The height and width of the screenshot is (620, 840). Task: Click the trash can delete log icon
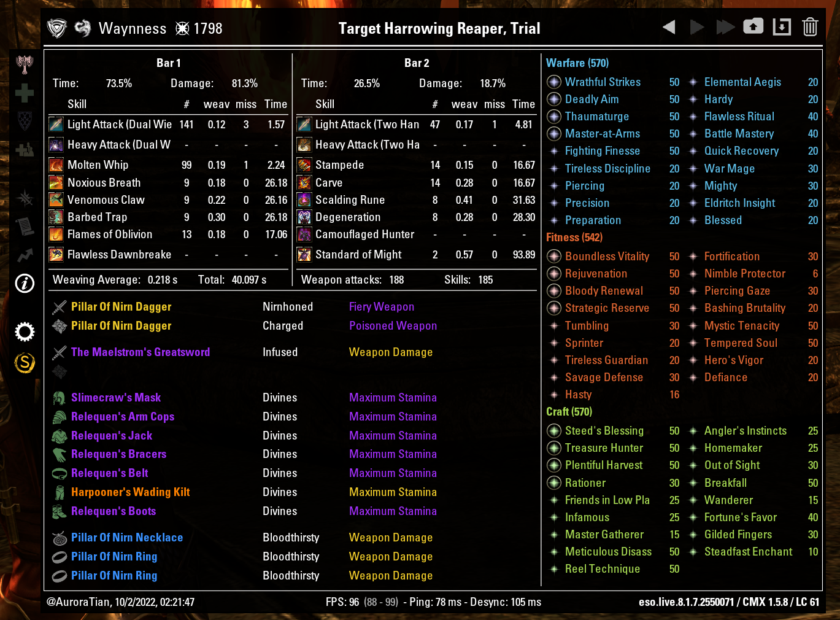[810, 27]
